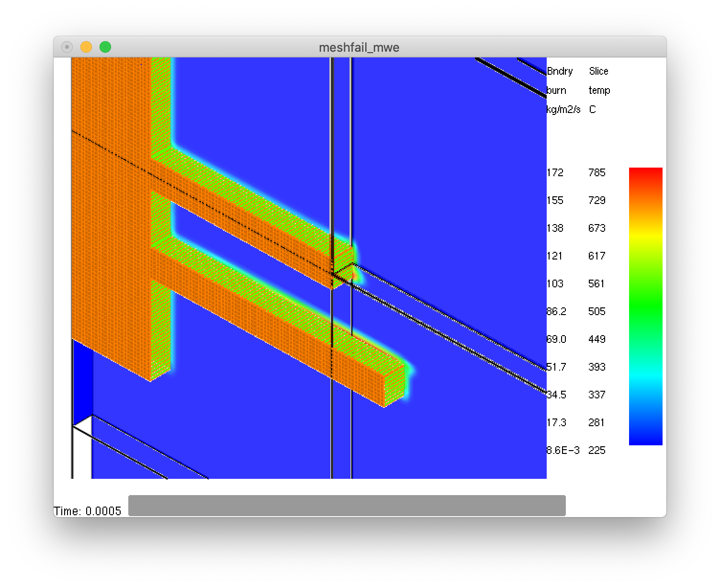Click the kg/m2/s units label

(x=563, y=109)
